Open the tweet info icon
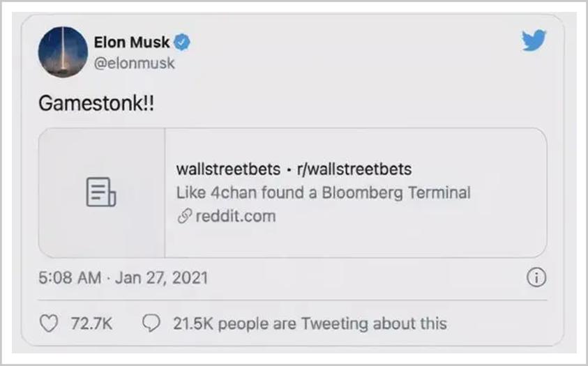588x366 pixels. pyautogui.click(x=536, y=278)
